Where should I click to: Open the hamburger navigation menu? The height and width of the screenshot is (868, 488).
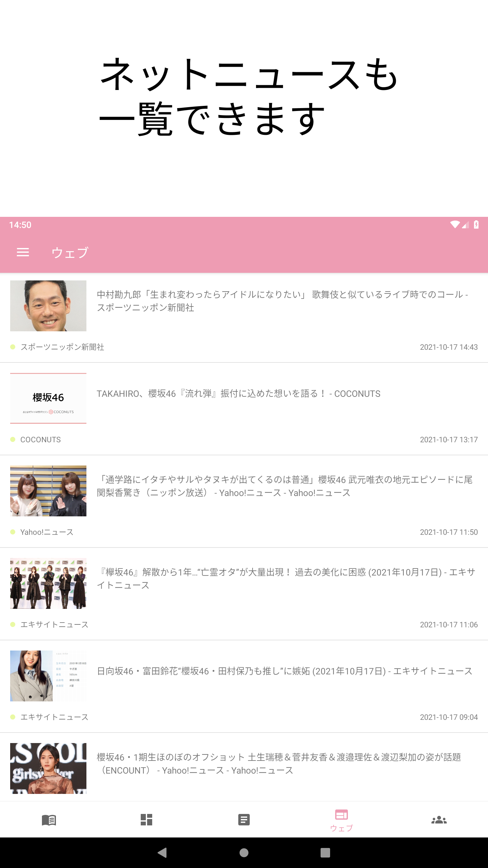click(x=23, y=252)
